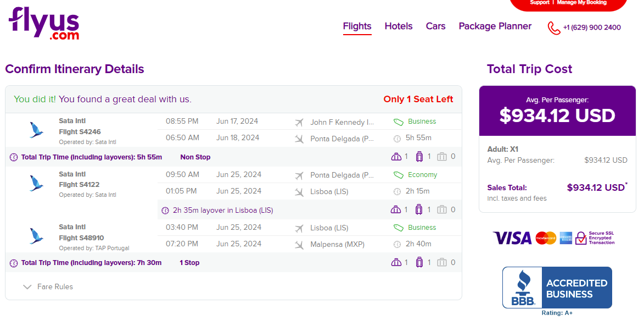
Task: Click 'John F Kennedy I...' airport text
Action: (342, 122)
